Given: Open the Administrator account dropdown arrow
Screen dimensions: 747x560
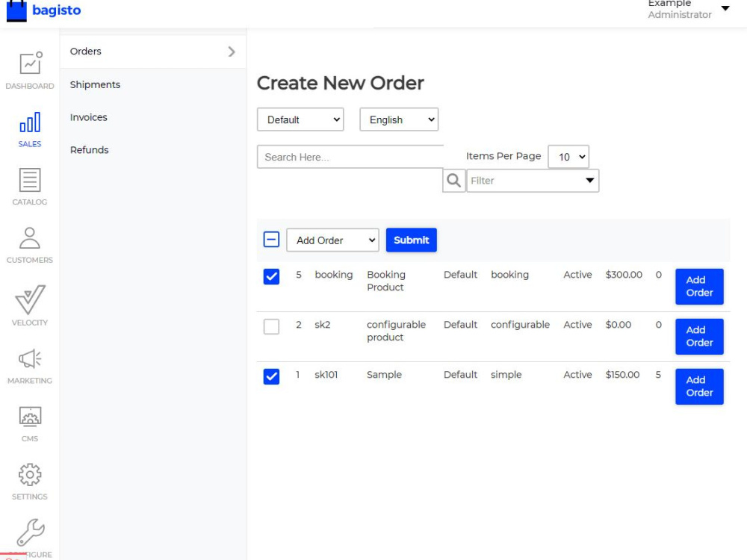Looking at the screenshot, I should [x=725, y=8].
